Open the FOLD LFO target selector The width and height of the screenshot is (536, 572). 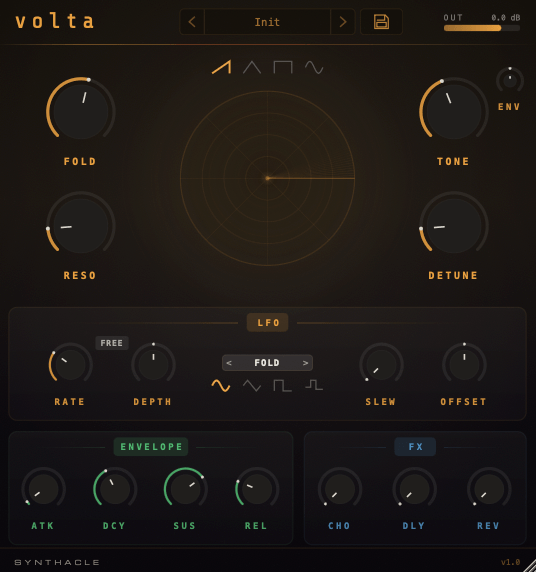267,363
